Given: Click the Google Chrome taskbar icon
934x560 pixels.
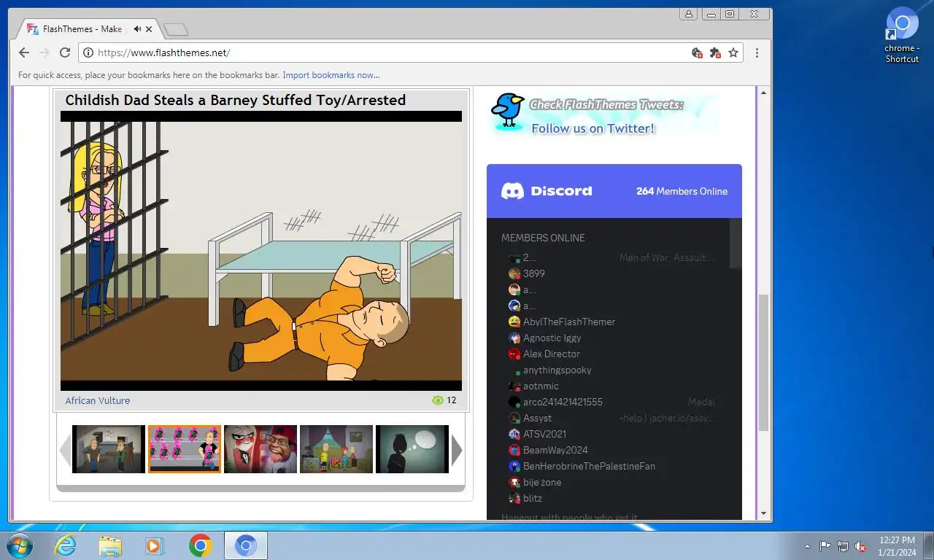Looking at the screenshot, I should [200, 545].
